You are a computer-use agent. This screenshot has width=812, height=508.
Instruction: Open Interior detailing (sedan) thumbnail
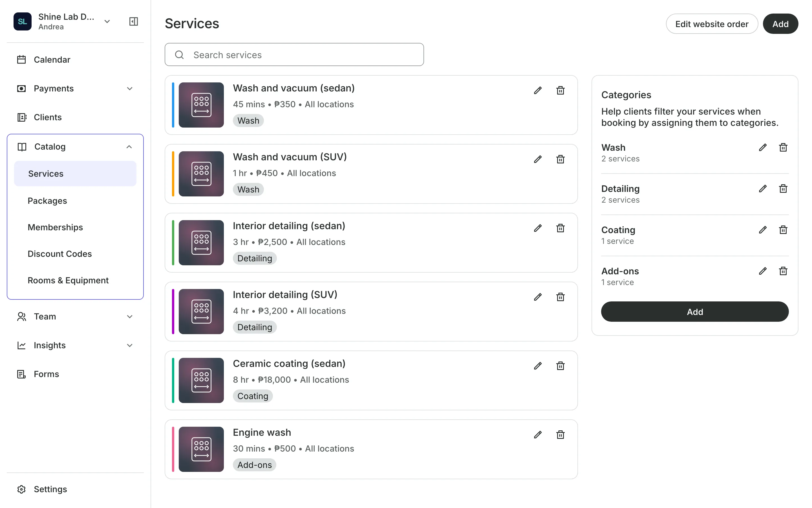coord(201,243)
